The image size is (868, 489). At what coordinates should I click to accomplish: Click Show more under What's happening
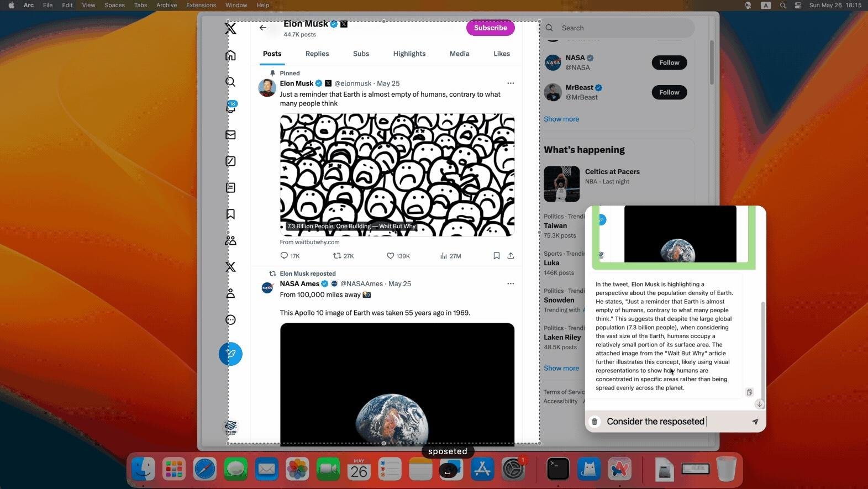pos(561,368)
